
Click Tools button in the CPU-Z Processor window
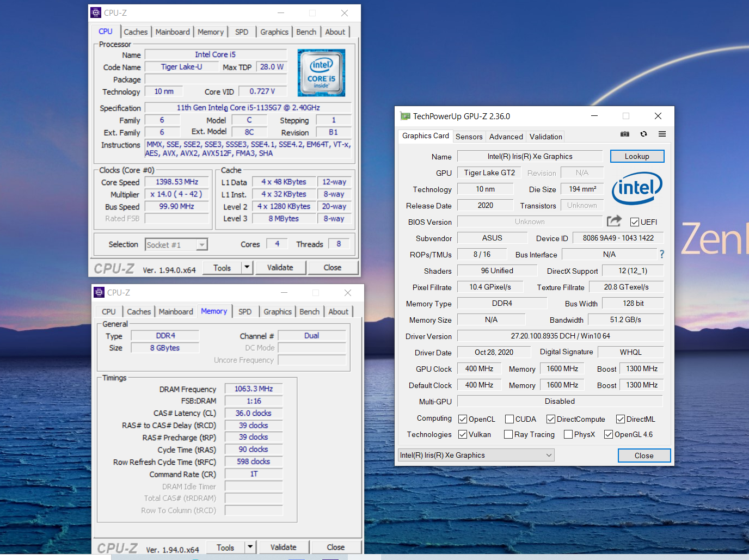222,267
